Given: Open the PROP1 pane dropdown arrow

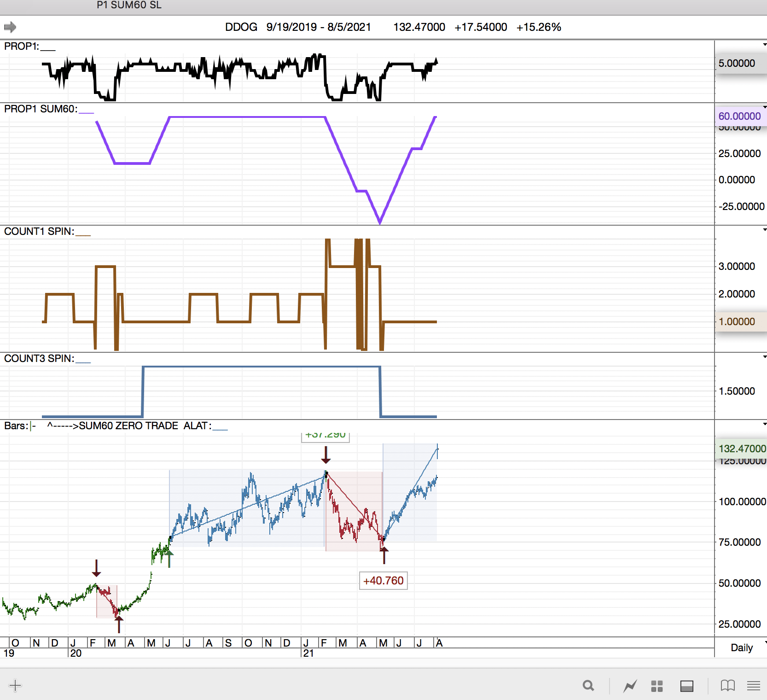Looking at the screenshot, I should [x=764, y=45].
